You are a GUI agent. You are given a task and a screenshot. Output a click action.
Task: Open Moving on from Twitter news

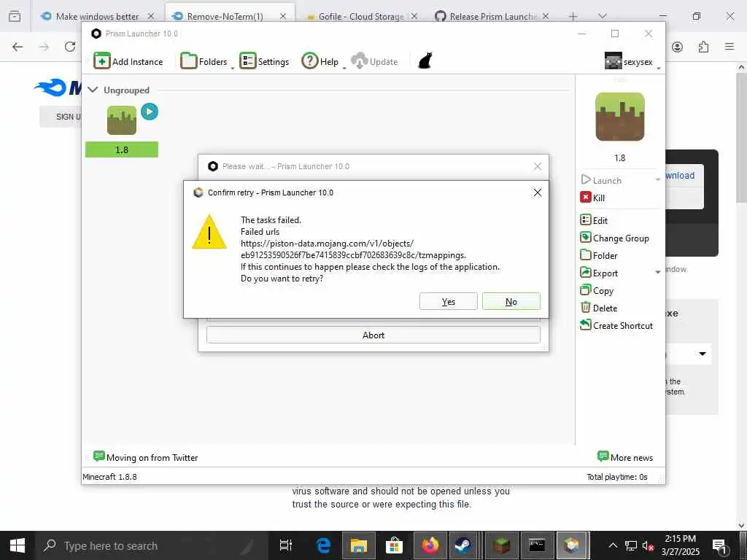click(x=146, y=457)
